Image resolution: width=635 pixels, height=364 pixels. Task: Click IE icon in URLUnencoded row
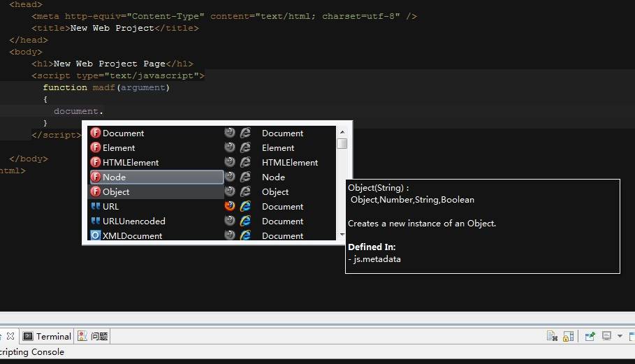click(x=245, y=221)
